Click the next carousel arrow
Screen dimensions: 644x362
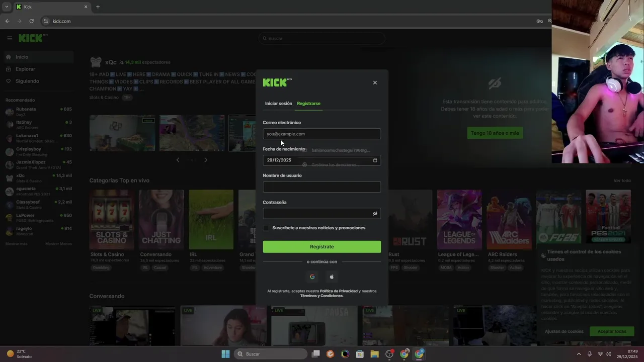pos(206,160)
